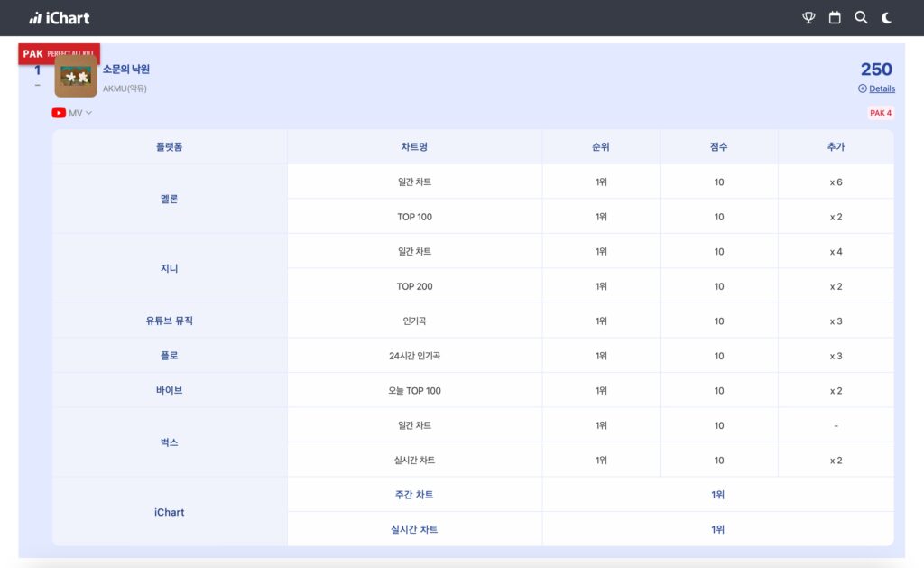Viewport: 924px width, 568px height.
Task: Open the iChart 실시간 차트 link
Action: pyautogui.click(x=414, y=529)
